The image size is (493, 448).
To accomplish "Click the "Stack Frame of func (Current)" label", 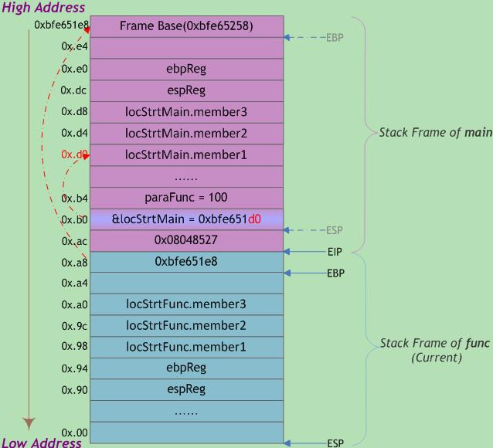I will coord(436,350).
